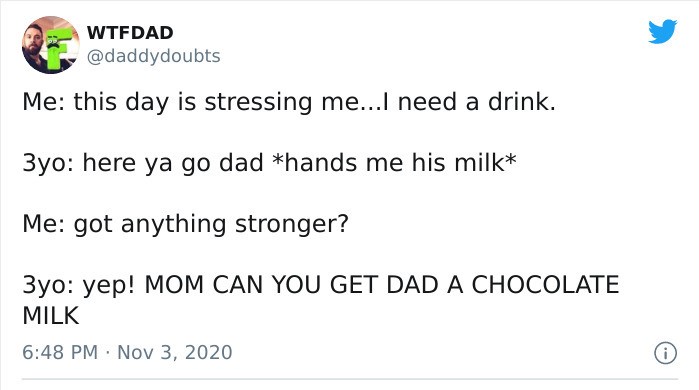Click the phrase '*hands me his milk*'
This screenshot has height=390, width=699.
(x=395, y=162)
